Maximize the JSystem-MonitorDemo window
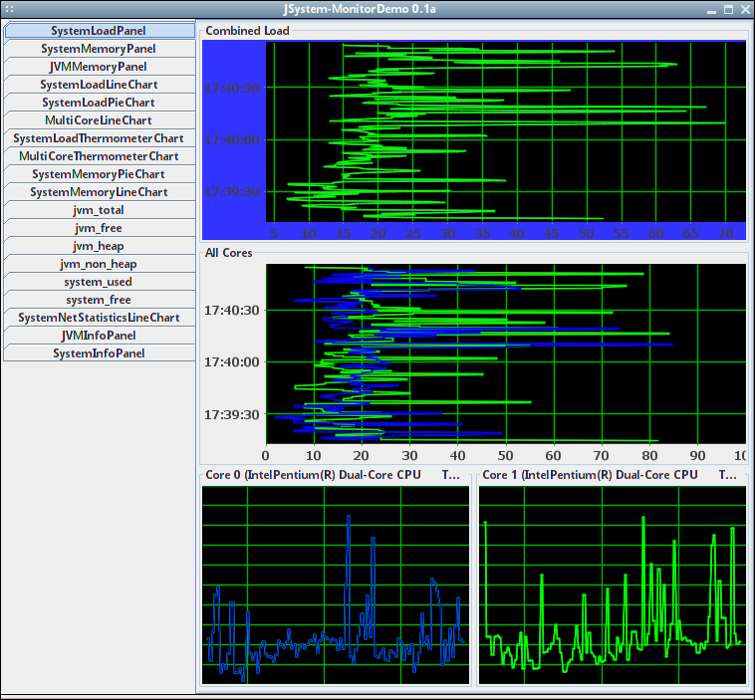 coord(728,9)
